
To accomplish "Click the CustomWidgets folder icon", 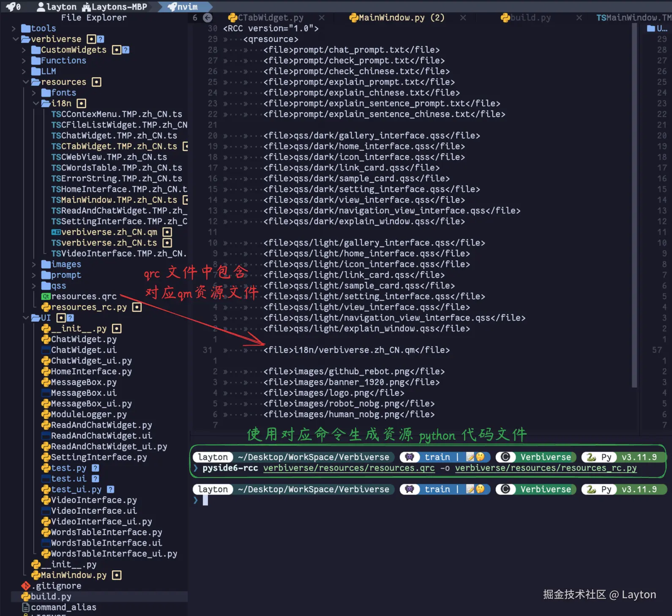I will 36,50.
